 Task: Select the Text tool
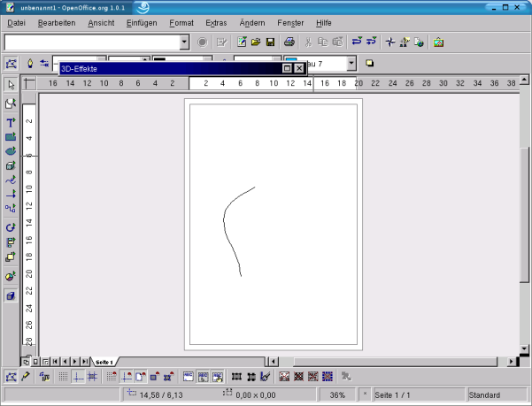click(11, 122)
